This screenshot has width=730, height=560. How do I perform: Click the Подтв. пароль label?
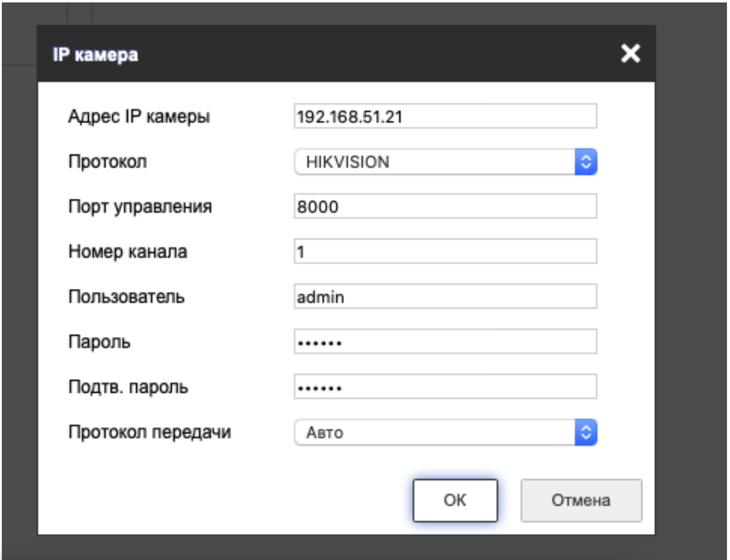[x=128, y=387]
